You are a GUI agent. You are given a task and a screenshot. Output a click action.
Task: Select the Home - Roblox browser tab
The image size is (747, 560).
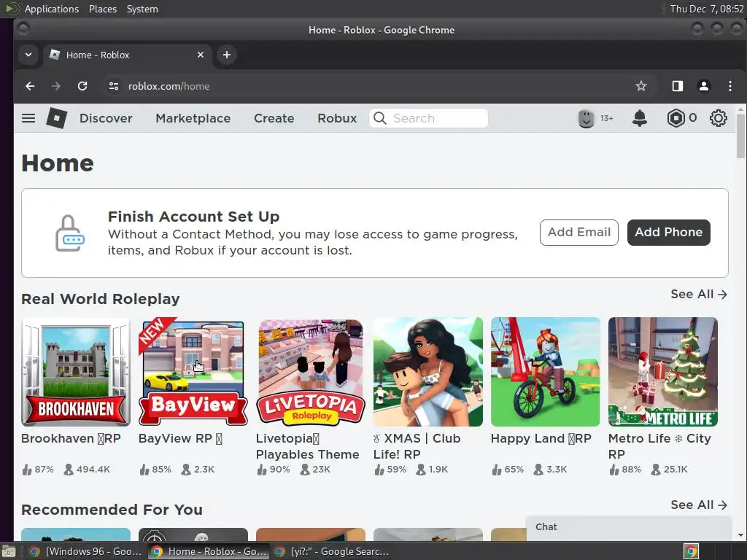coord(127,55)
